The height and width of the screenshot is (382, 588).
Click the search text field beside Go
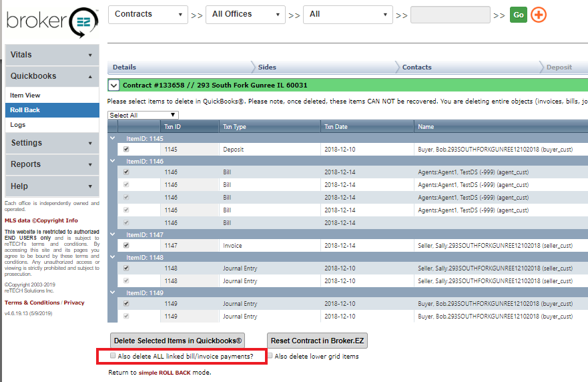click(450, 15)
